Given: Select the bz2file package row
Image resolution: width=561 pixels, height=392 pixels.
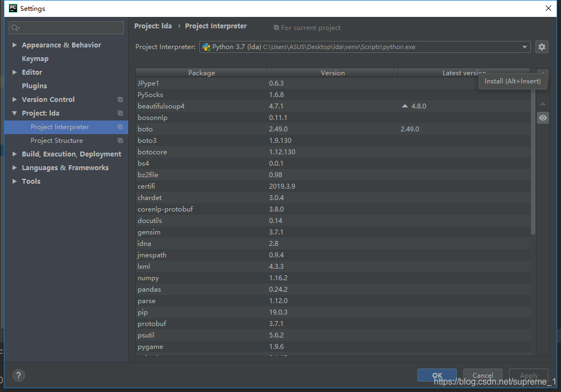Looking at the screenshot, I should [333, 175].
